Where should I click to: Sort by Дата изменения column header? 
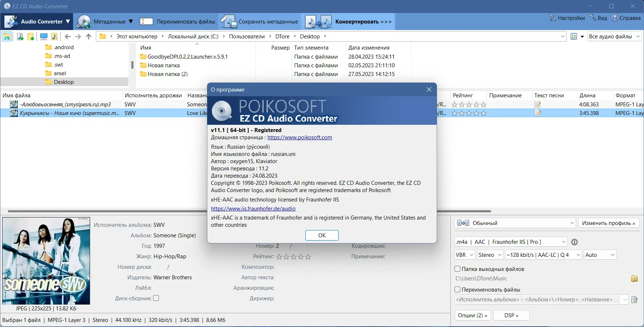[369, 48]
